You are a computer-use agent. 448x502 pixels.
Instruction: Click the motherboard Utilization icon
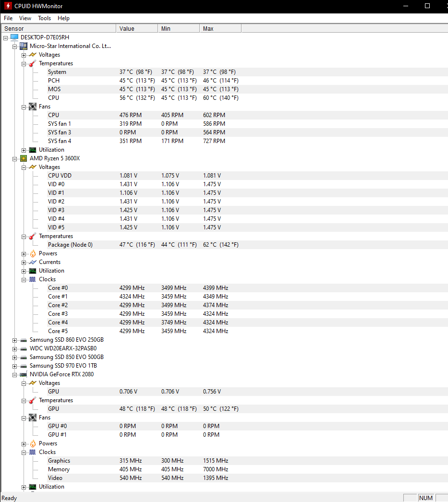coord(33,150)
